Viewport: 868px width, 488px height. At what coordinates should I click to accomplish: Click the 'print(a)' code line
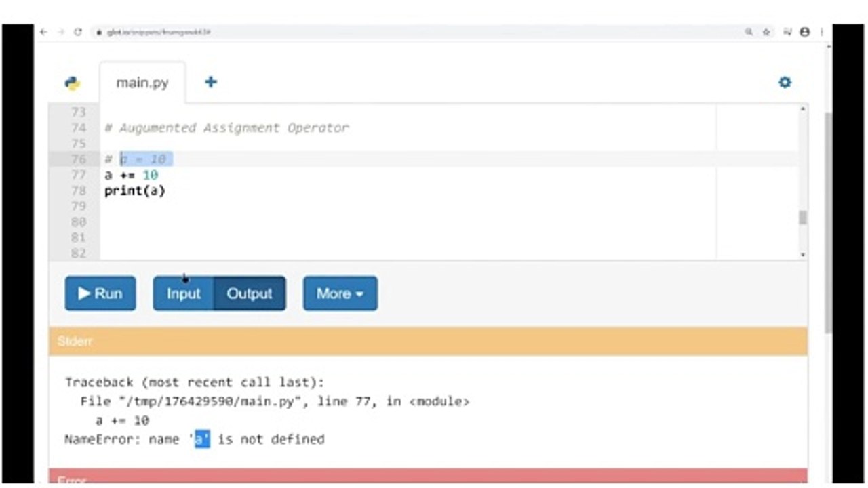point(135,190)
